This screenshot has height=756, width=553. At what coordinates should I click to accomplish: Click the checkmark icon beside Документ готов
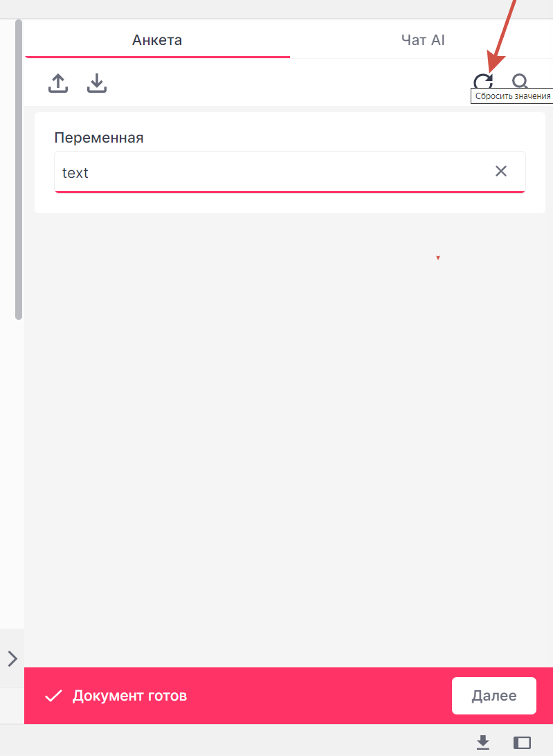tap(53, 696)
